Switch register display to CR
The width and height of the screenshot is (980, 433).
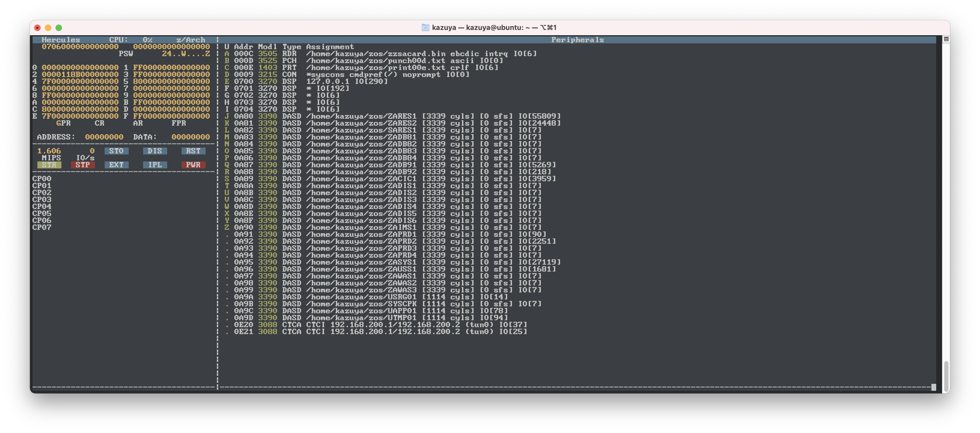[99, 123]
